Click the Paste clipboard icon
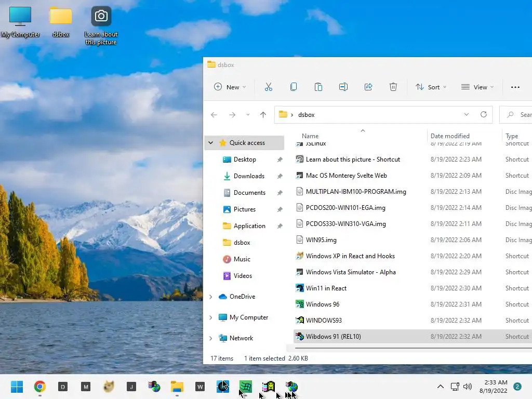 click(x=318, y=87)
